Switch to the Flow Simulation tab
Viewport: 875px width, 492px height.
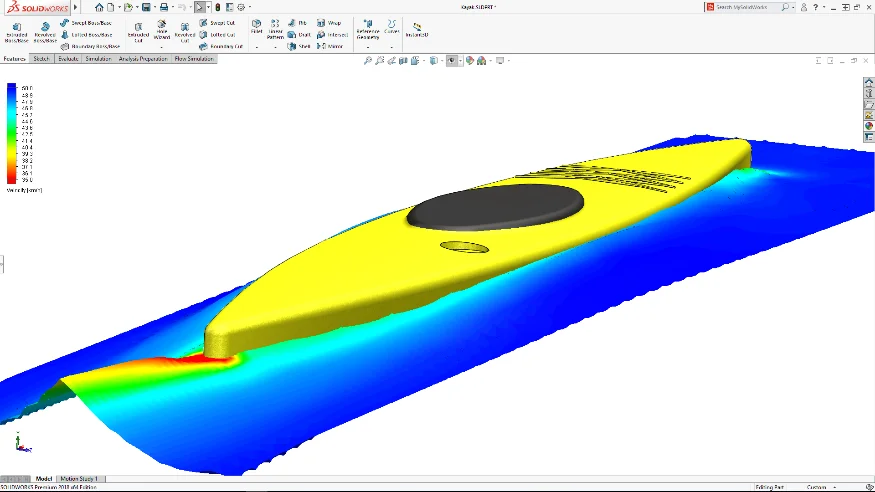(x=194, y=59)
